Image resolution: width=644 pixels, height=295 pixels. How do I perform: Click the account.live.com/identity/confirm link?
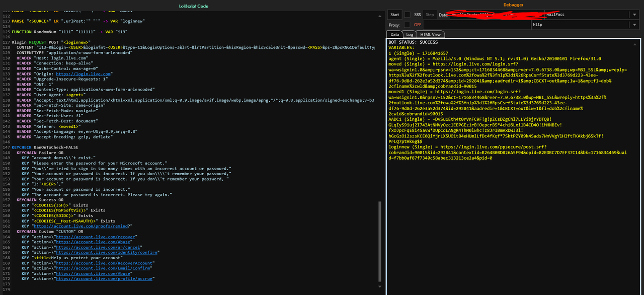107,252
